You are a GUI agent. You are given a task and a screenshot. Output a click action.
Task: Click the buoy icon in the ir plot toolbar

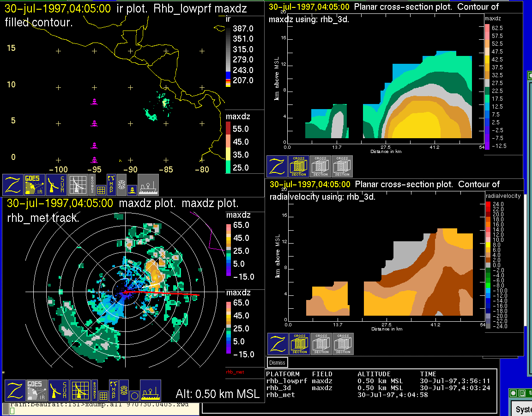click(x=132, y=190)
